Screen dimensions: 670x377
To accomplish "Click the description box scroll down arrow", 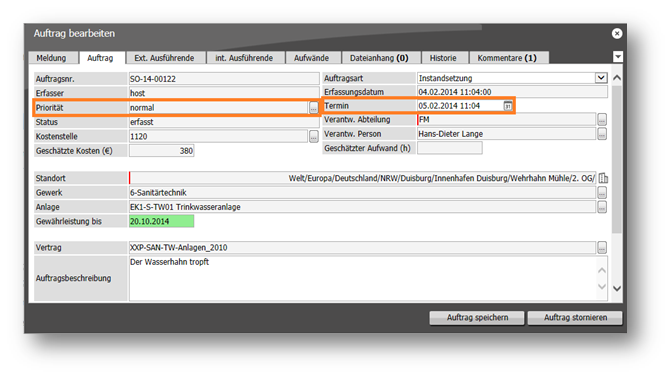I will pos(602,286).
